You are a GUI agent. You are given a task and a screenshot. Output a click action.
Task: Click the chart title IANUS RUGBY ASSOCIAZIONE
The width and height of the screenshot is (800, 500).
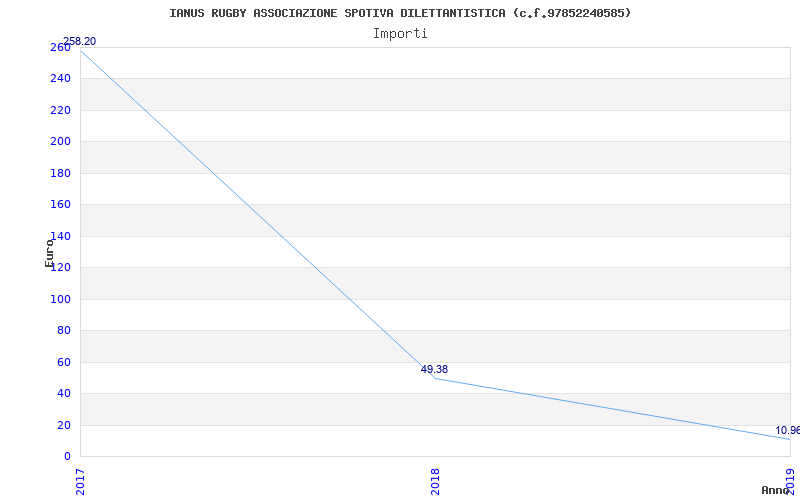point(400,13)
